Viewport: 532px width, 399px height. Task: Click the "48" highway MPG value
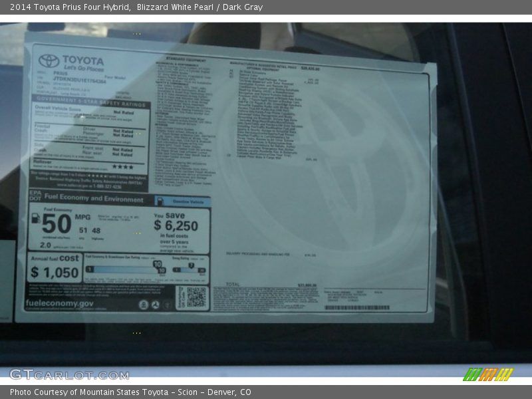pyautogui.click(x=96, y=231)
